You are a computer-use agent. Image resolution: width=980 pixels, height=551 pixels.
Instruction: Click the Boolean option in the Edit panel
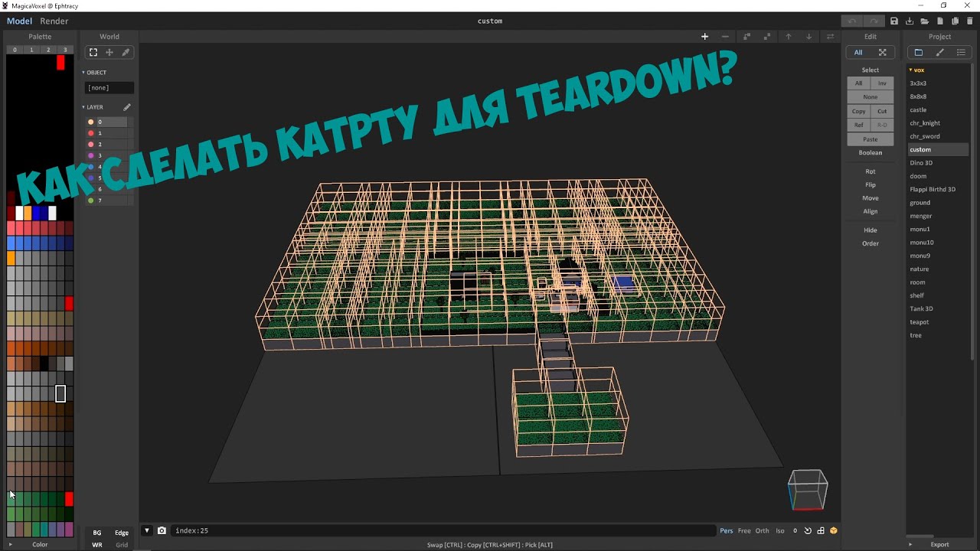pos(871,153)
